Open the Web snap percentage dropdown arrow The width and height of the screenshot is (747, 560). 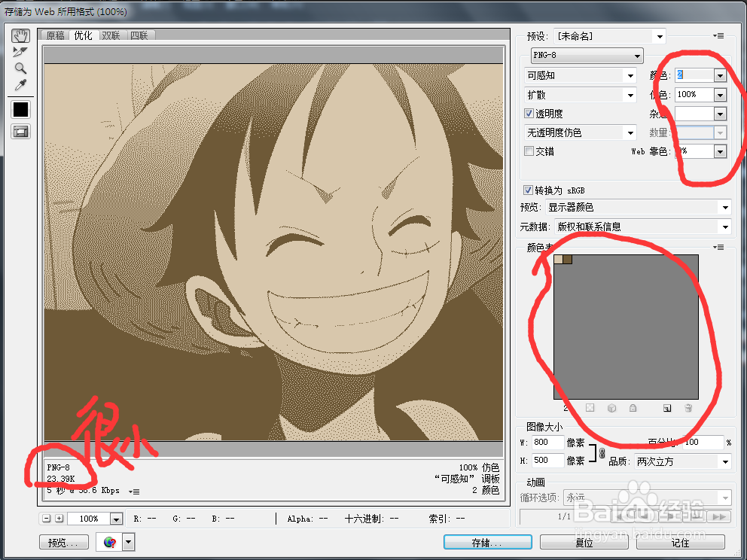click(720, 151)
